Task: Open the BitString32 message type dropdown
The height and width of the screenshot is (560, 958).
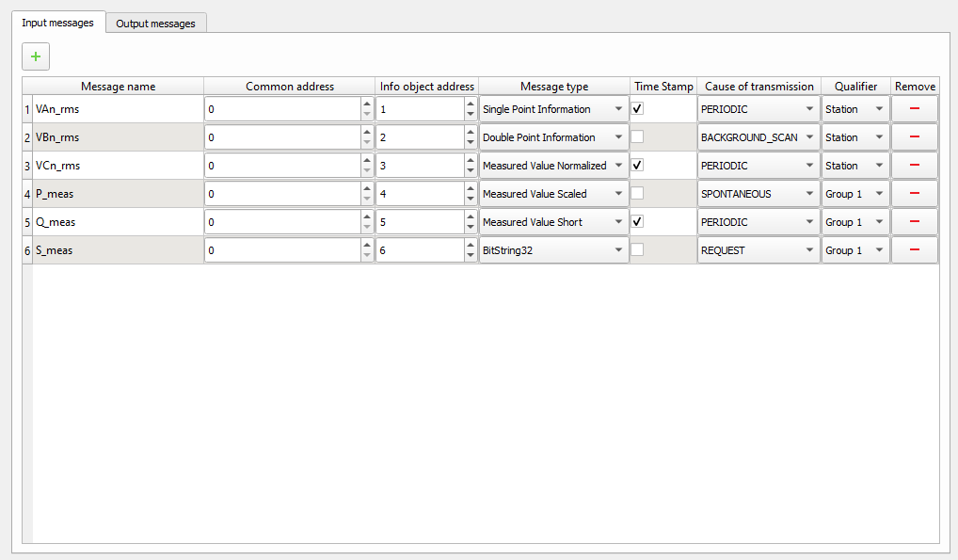Action: click(553, 250)
